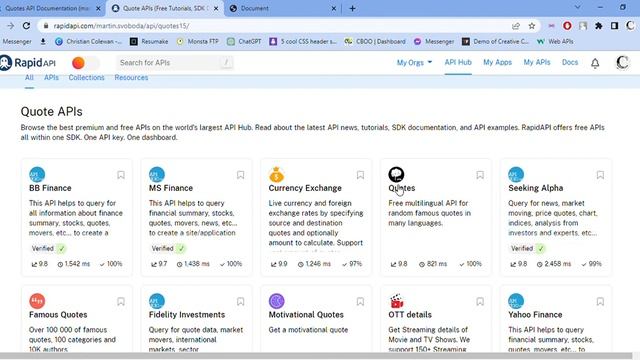Click the horizontal scrollbar at page bottom
The width and height of the screenshot is (640, 360).
pos(316,356)
